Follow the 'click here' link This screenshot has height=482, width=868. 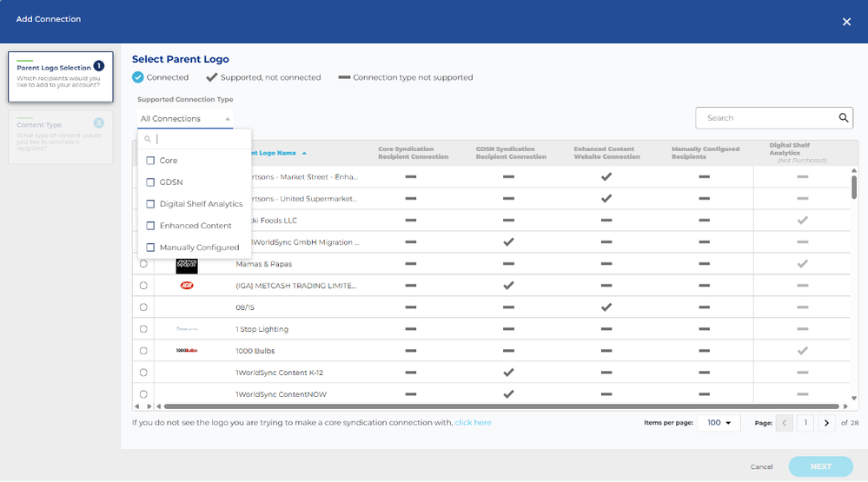(473, 422)
